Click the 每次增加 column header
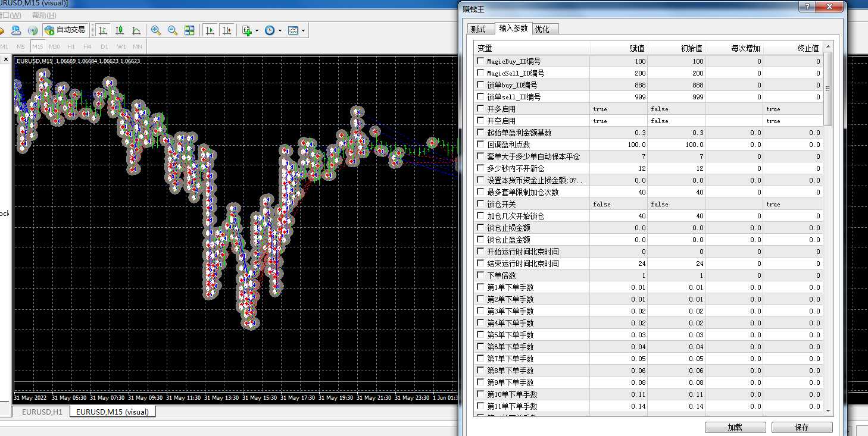This screenshot has width=868, height=436. coord(734,48)
